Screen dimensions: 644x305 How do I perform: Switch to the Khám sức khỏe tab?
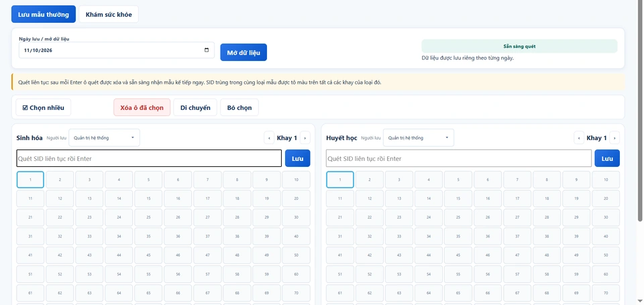pyautogui.click(x=109, y=14)
